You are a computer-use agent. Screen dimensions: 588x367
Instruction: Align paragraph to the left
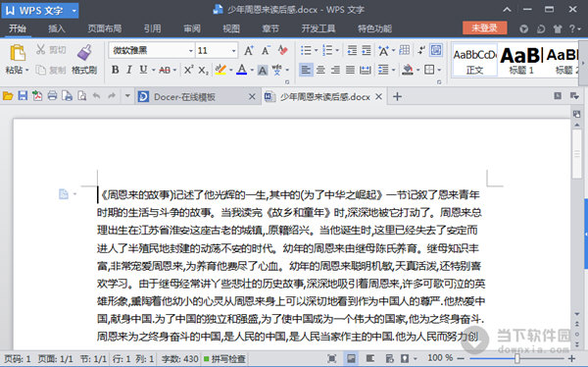point(306,70)
